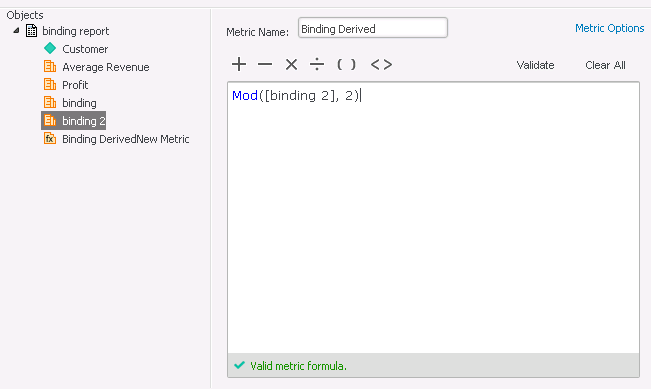This screenshot has height=389, width=651.
Task: Click the Customer attribute diamond icon
Action: click(50, 49)
